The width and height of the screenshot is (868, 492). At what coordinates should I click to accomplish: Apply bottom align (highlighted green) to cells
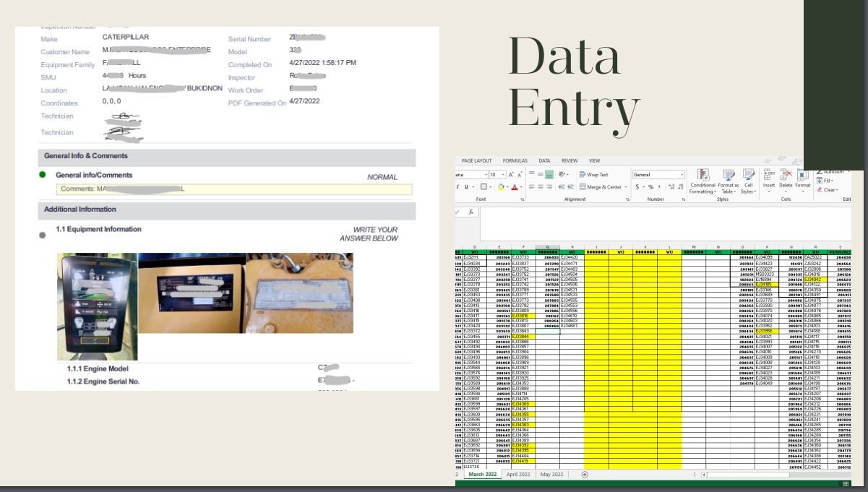pos(549,174)
